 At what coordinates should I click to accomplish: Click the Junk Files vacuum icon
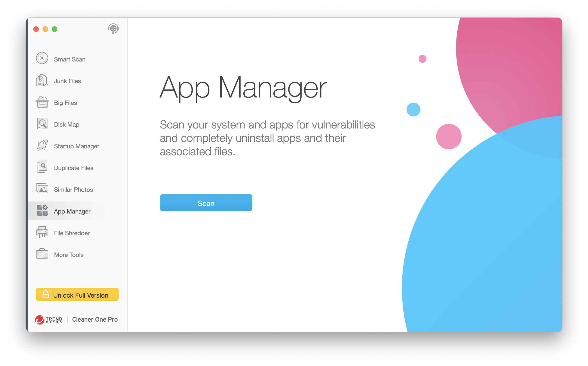[42, 80]
